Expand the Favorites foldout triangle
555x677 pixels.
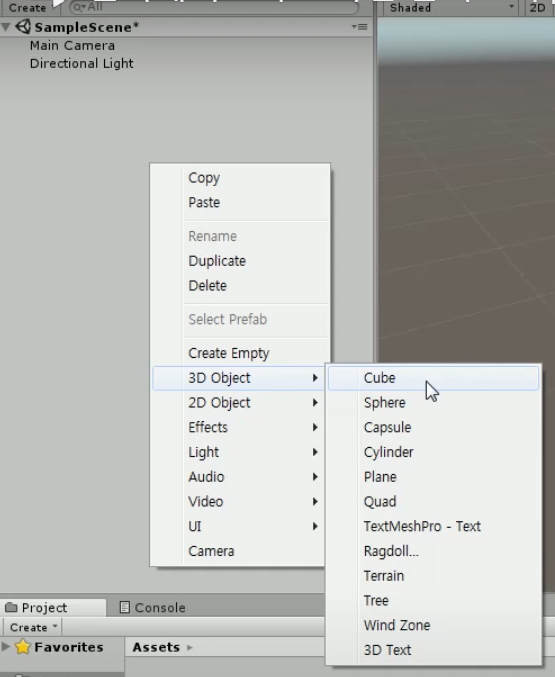[x=6, y=646]
